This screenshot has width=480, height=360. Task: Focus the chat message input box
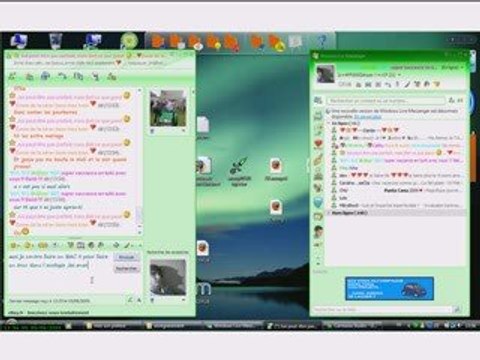[x=61, y=273]
